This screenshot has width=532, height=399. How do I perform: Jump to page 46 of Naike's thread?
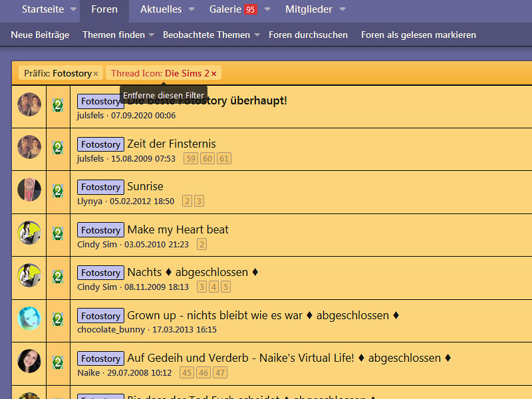click(x=203, y=373)
